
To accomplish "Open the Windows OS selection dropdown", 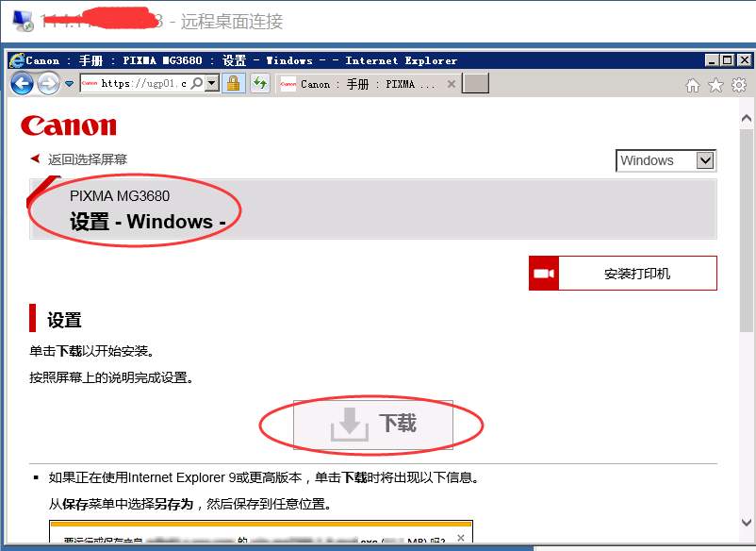I will coord(666,160).
